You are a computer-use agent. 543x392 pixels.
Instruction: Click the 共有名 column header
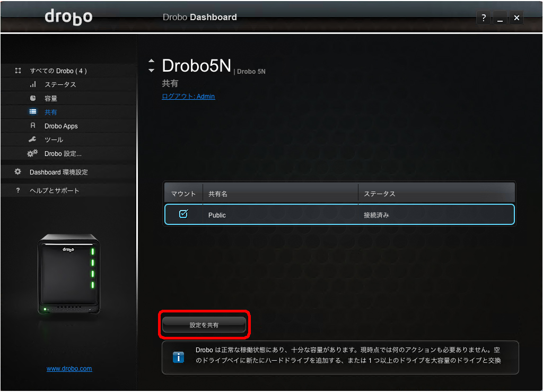click(x=281, y=194)
